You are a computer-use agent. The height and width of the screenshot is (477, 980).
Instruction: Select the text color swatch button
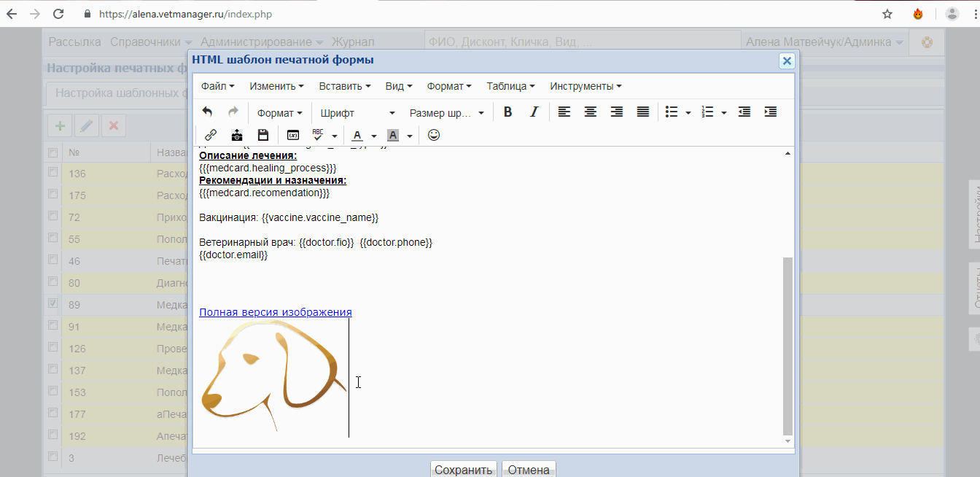(357, 136)
